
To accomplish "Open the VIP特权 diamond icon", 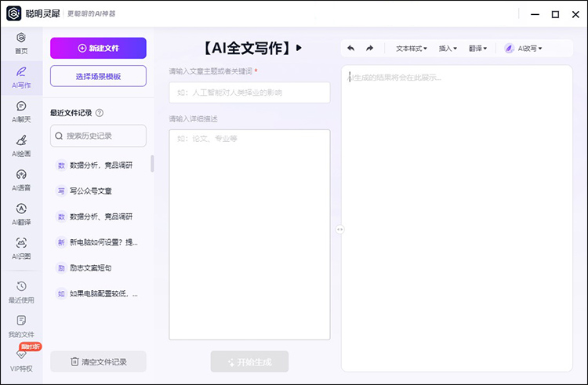I will (x=21, y=354).
